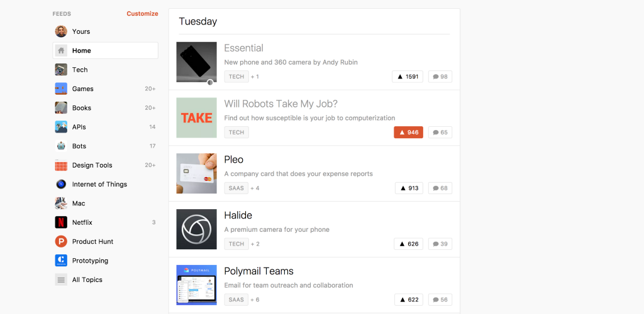This screenshot has height=314, width=644.
Task: Open Halide comments button showing 39
Action: tap(440, 244)
